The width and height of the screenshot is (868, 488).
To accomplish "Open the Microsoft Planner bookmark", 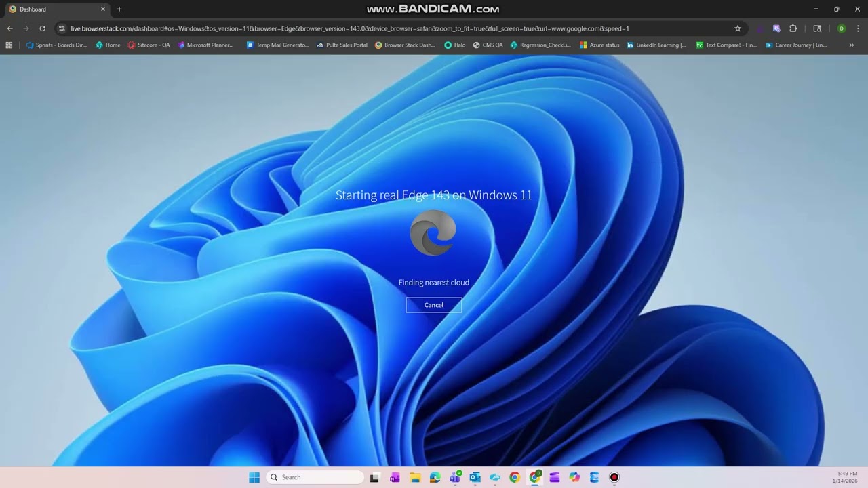I will 205,45.
